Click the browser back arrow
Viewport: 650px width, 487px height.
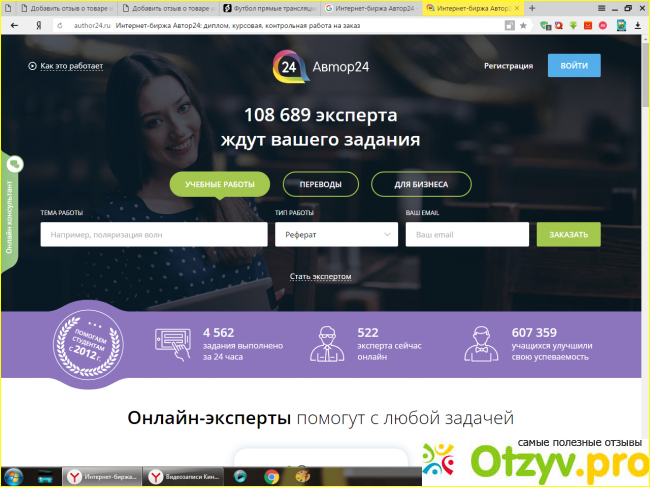(x=11, y=24)
